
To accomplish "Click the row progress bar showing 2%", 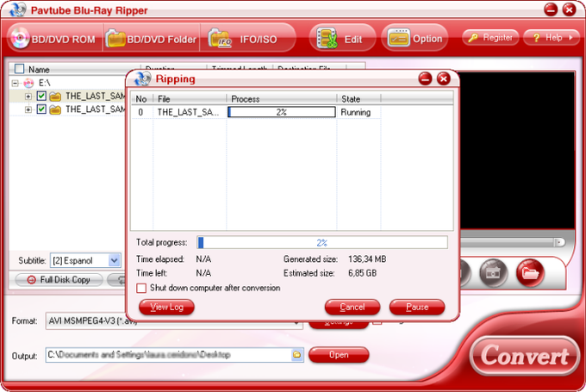I will pyautogui.click(x=282, y=112).
